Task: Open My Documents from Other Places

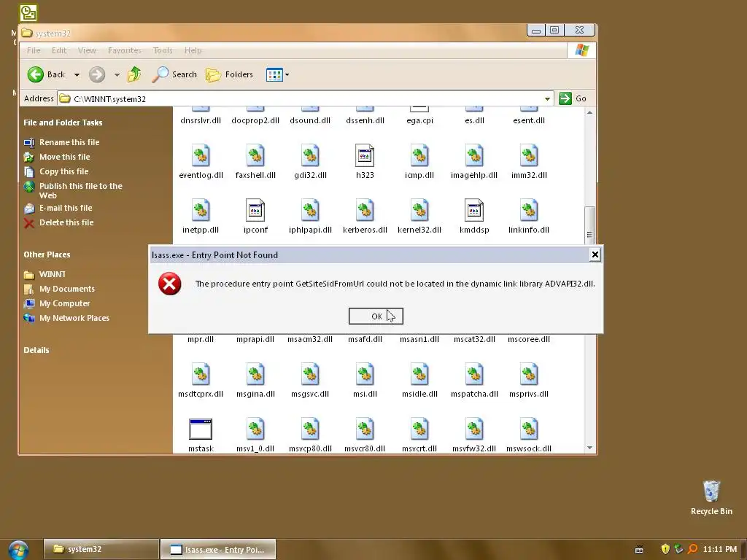Action: click(66, 289)
